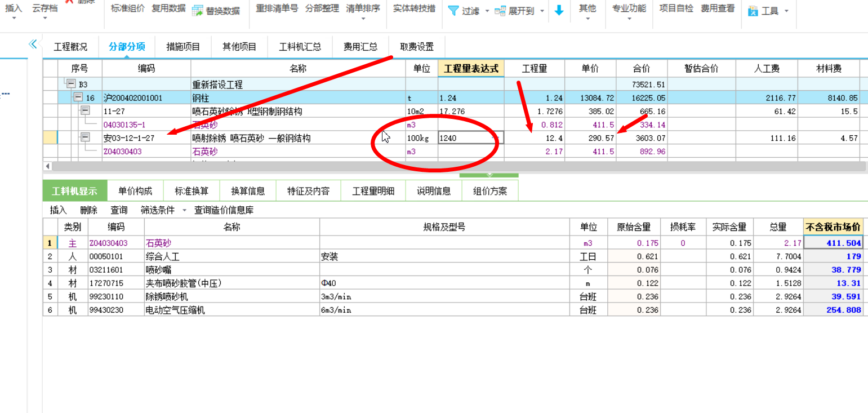
Task: Select the 喷射除锈 喷石英砂 一般钢结构 cell
Action: coord(298,137)
